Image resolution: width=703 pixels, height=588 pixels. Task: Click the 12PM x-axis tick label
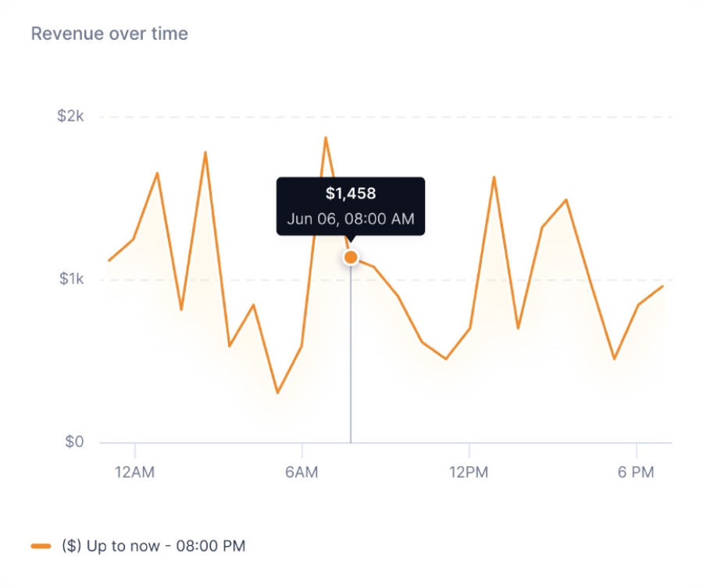(469, 472)
